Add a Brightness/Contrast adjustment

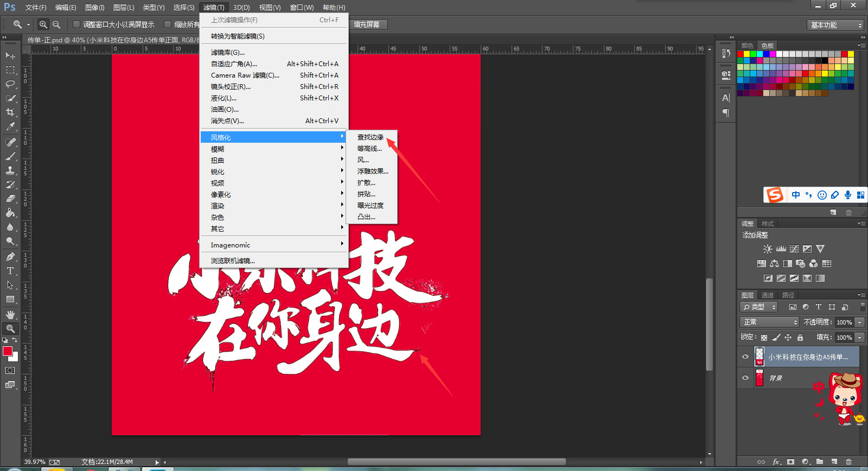768,249
